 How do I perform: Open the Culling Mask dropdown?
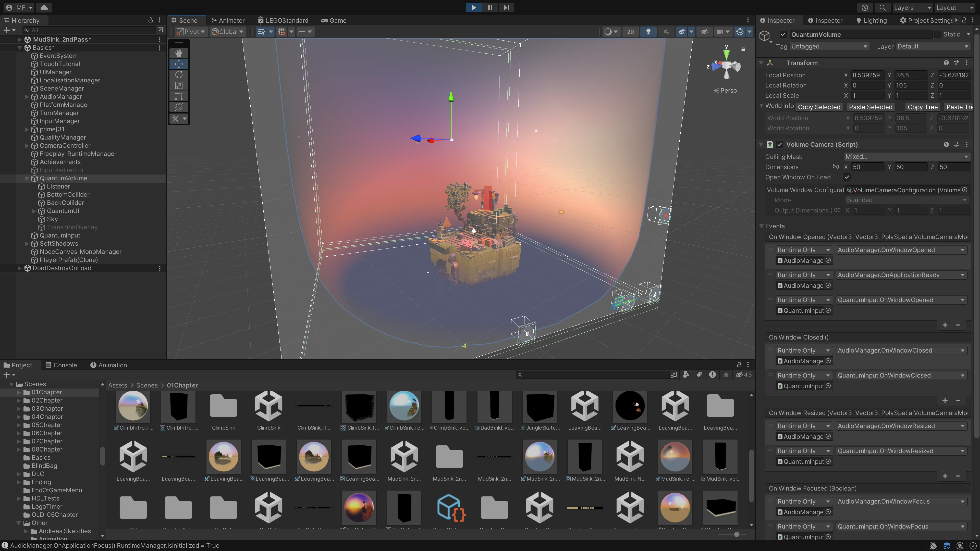(x=906, y=157)
